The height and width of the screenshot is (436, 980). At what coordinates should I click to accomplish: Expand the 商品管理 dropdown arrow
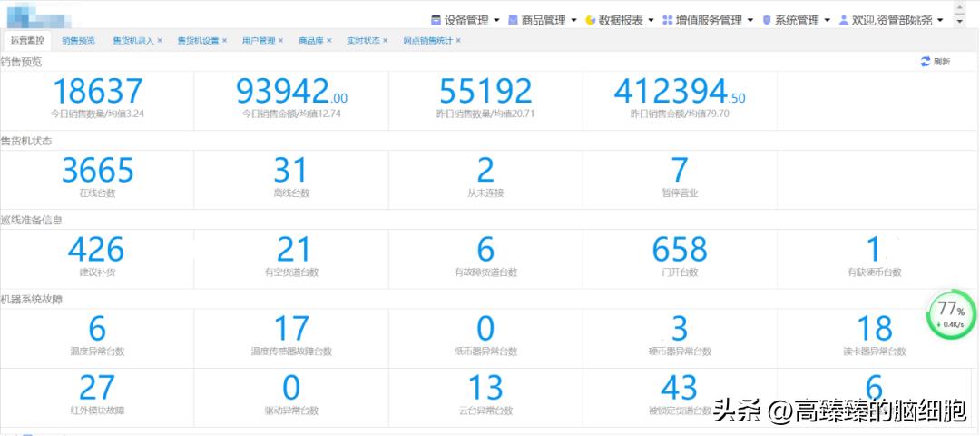pyautogui.click(x=573, y=20)
